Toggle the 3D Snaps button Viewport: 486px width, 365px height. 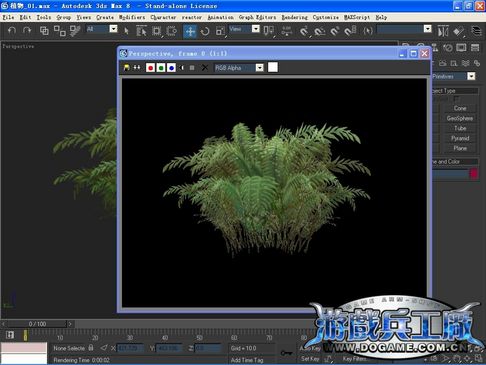pyautogui.click(x=304, y=31)
